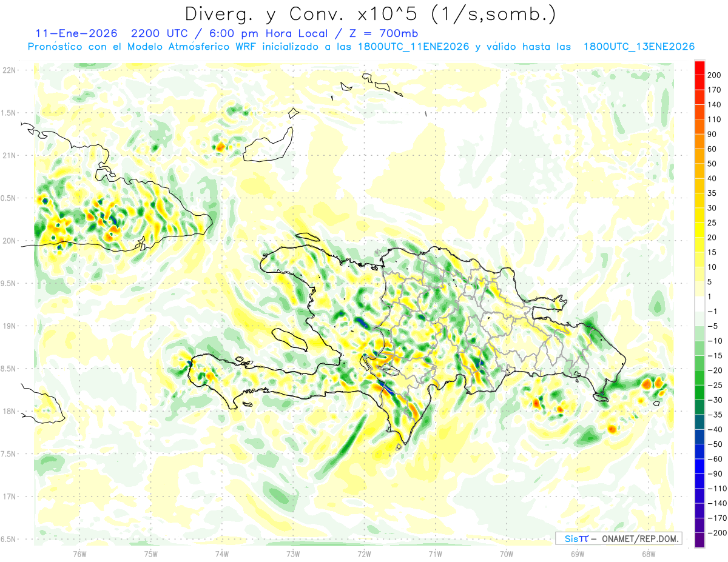Screen dimensions: 728x562
Task: Click the '75W' longitude label
Action: [151, 553]
